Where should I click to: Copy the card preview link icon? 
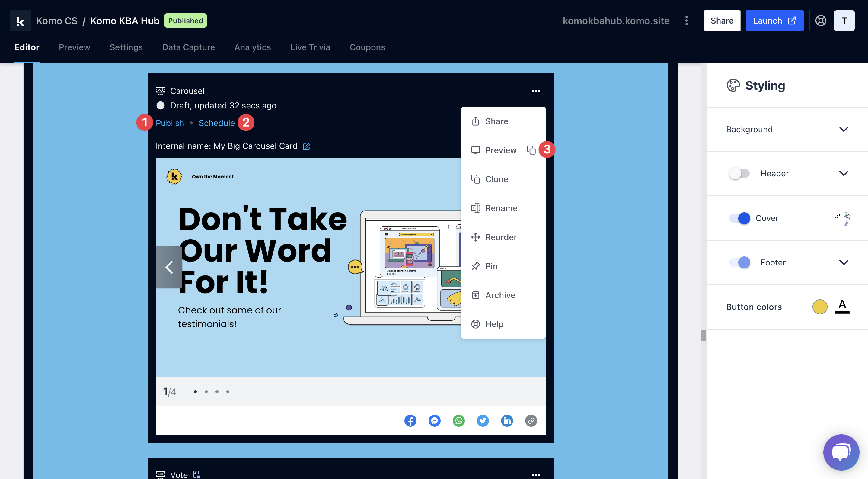tap(531, 150)
